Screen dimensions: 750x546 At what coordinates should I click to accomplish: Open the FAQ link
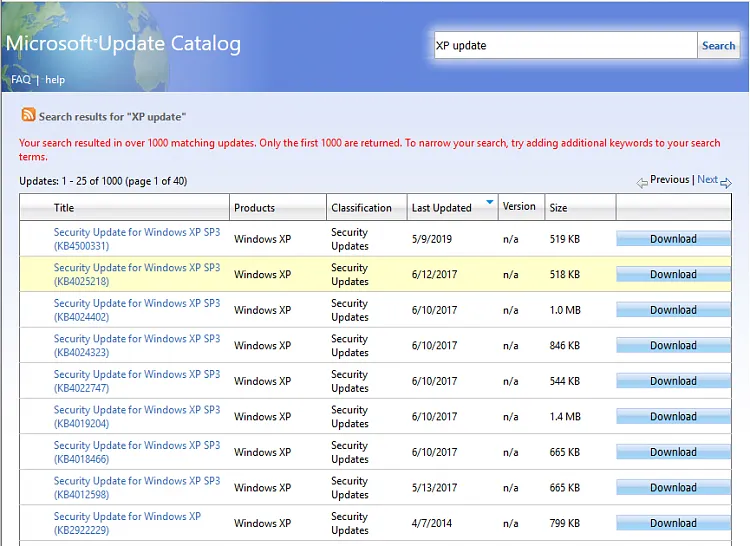point(21,79)
